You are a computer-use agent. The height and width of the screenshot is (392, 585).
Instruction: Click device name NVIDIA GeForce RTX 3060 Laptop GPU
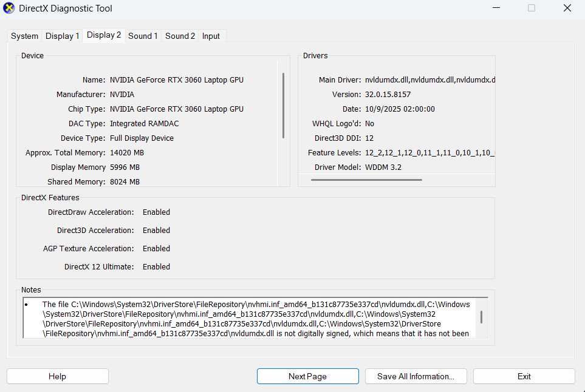[x=176, y=79]
